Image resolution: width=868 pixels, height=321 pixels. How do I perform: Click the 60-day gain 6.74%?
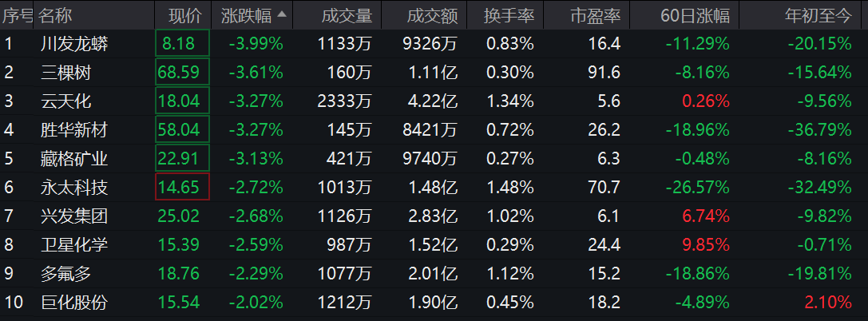click(x=707, y=216)
